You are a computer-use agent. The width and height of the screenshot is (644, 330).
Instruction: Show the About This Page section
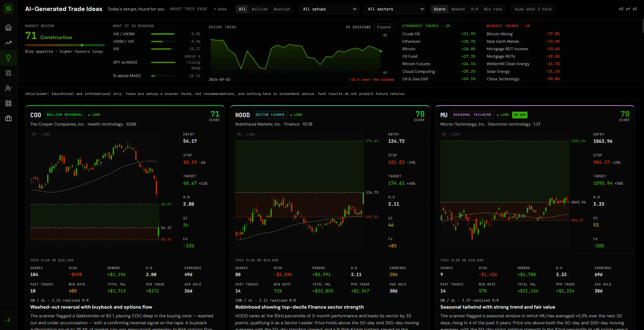click(x=220, y=9)
